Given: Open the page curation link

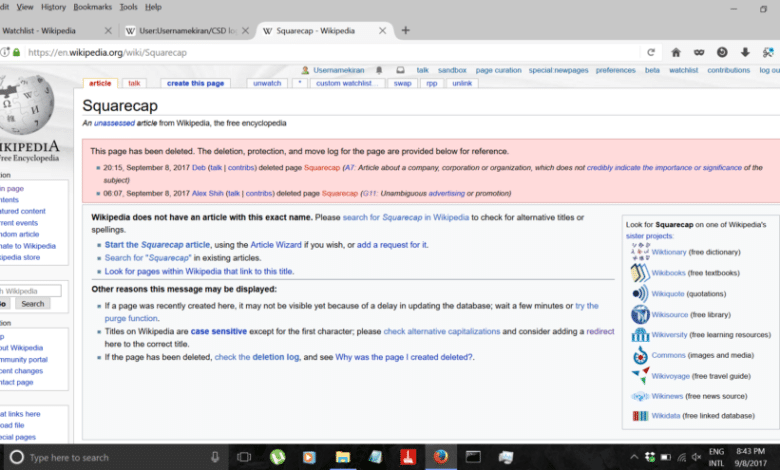Looking at the screenshot, I should [498, 70].
